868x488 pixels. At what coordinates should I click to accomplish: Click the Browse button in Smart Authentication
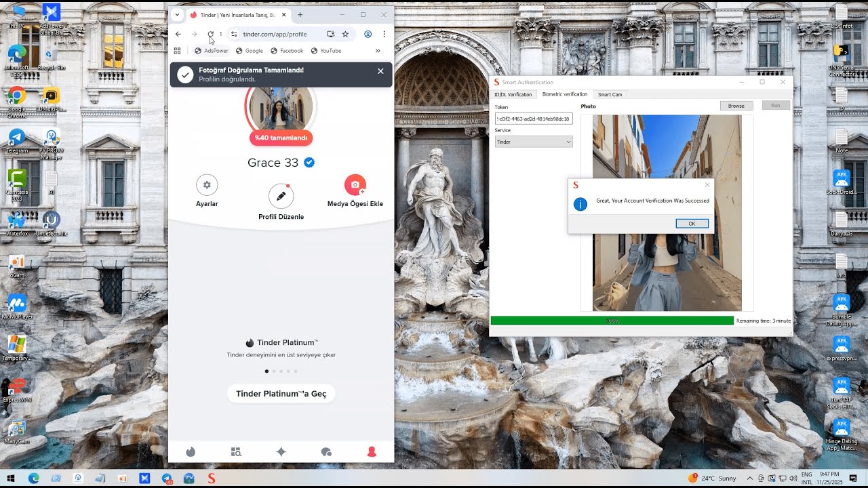(736, 106)
